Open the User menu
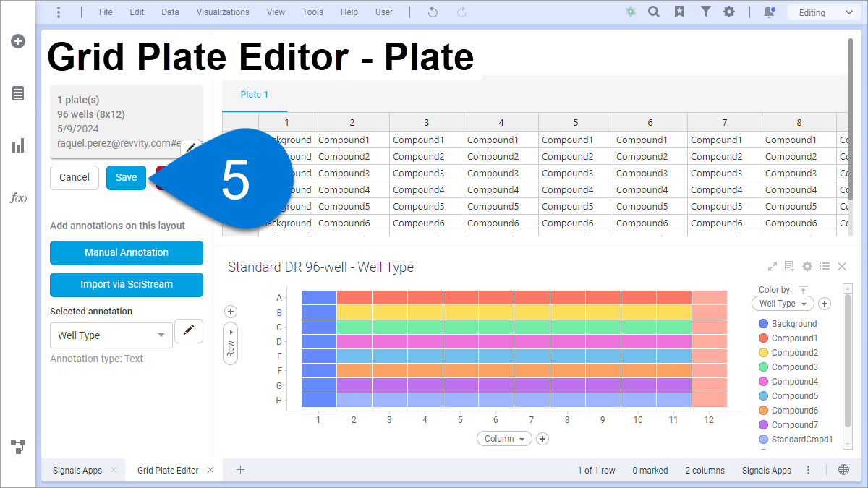Viewport: 868px width, 488px height. click(384, 12)
